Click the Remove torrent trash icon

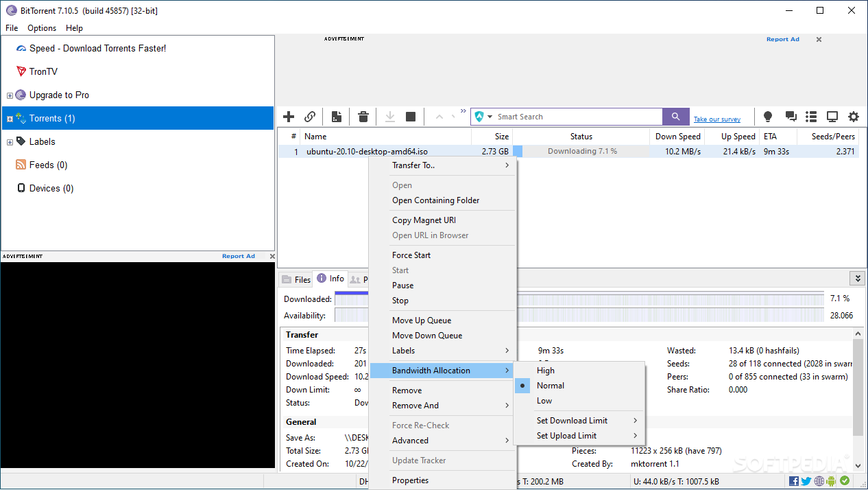click(x=363, y=117)
